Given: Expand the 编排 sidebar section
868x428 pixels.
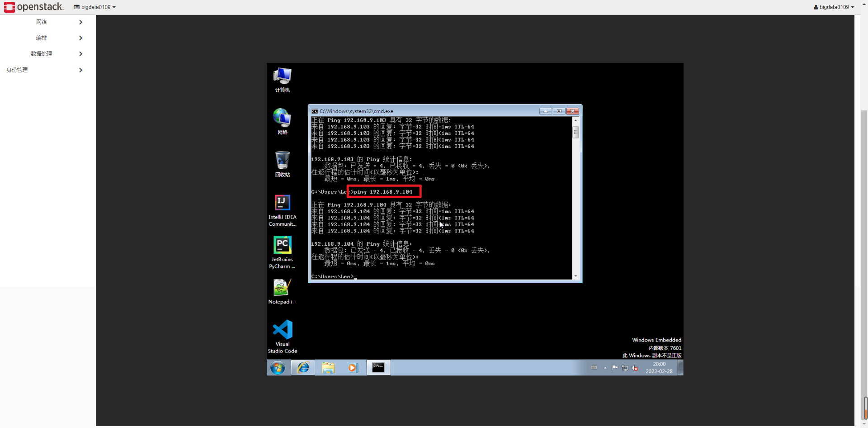Looking at the screenshot, I should [47, 38].
